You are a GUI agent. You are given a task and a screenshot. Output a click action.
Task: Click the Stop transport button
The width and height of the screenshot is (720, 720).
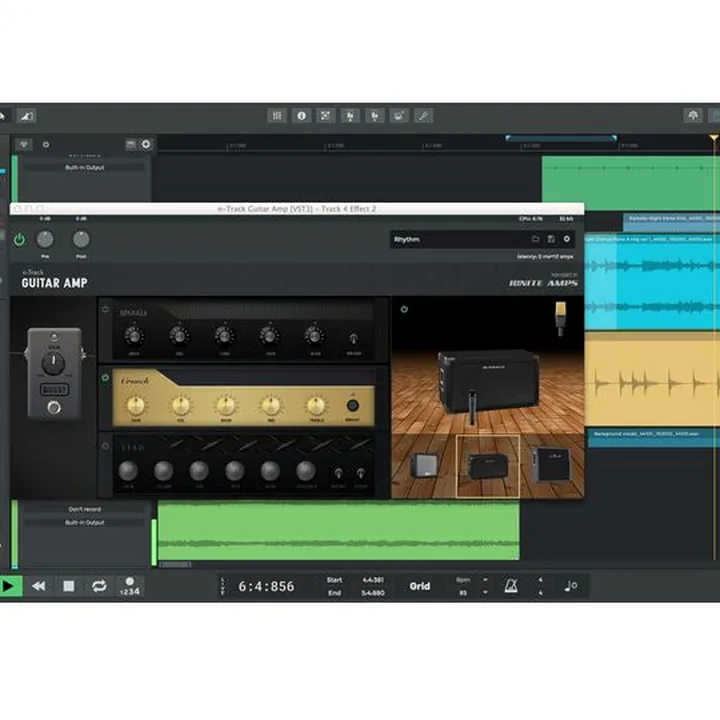click(68, 586)
